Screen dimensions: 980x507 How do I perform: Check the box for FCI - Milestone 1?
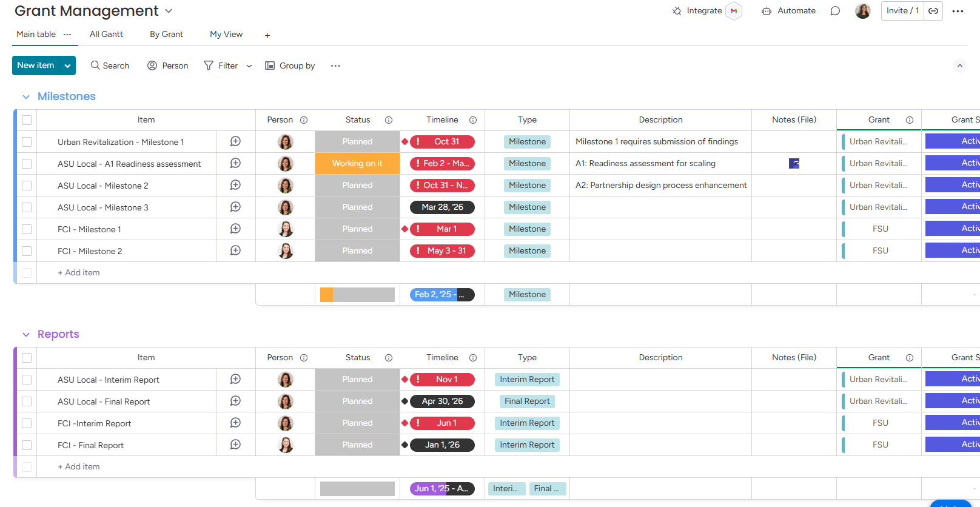27,229
